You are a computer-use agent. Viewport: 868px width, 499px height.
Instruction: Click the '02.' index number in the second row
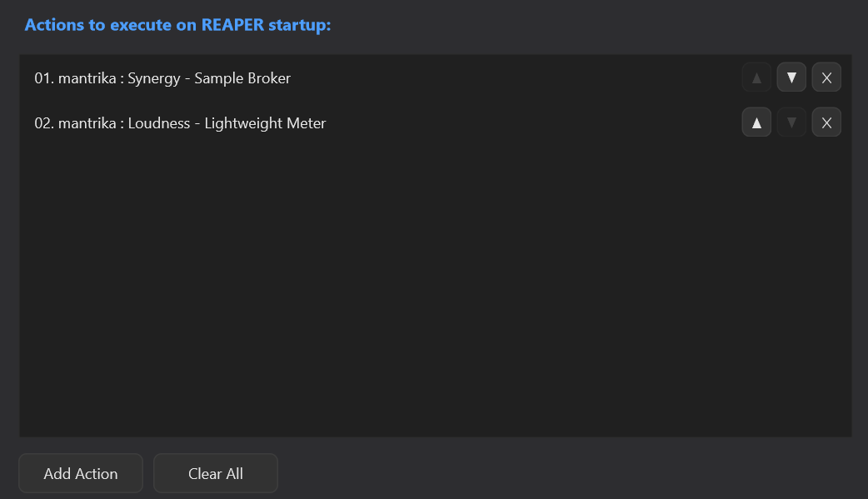[44, 123]
